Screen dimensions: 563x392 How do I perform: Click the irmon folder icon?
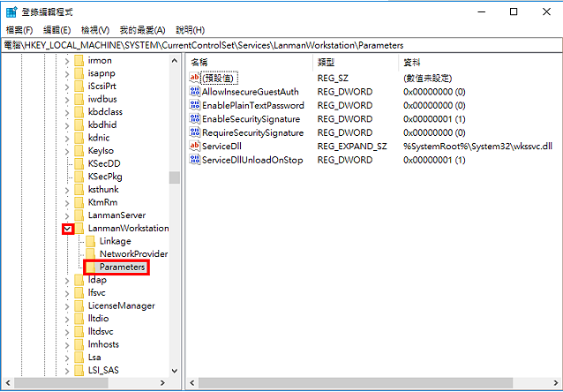click(x=79, y=60)
